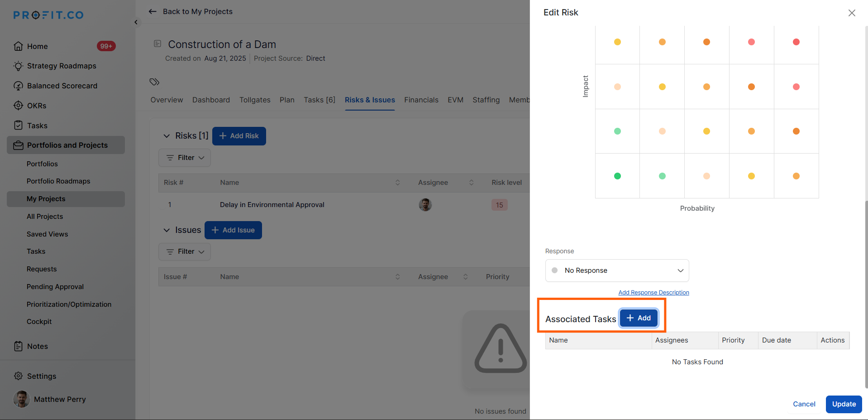Click the assignee avatar in risk row
The image size is (868, 420).
click(425, 205)
